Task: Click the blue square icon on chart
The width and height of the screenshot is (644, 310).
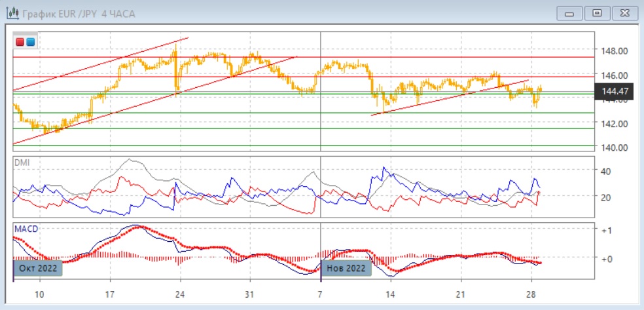Action: point(30,42)
